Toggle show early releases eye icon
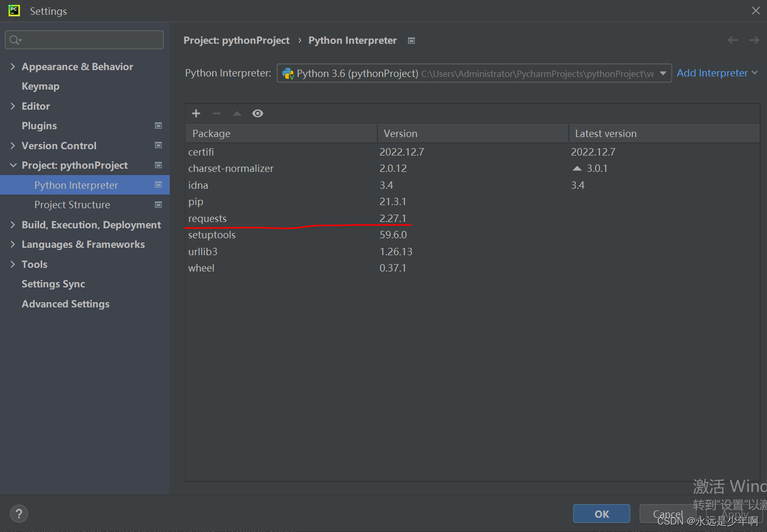The width and height of the screenshot is (767, 532). pos(258,113)
